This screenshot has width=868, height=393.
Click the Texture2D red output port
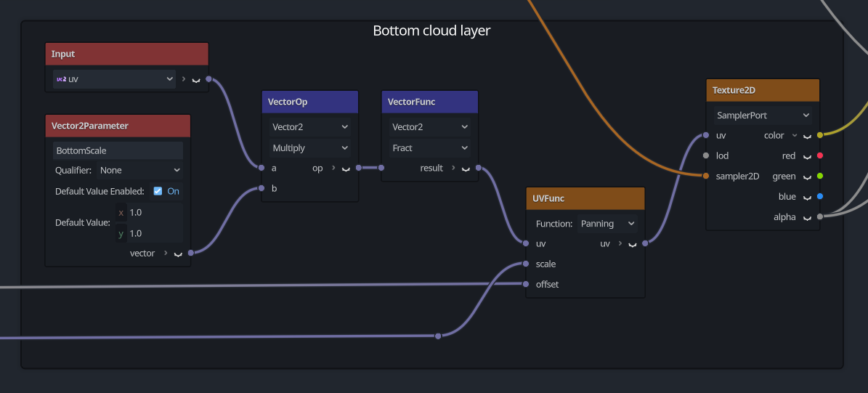tap(820, 156)
